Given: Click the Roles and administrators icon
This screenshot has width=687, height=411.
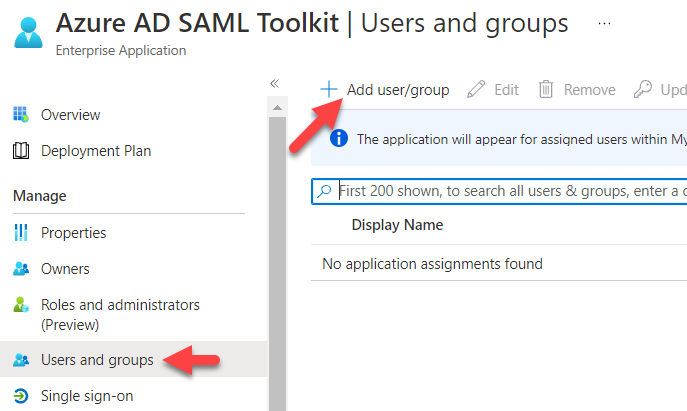Looking at the screenshot, I should [x=21, y=305].
